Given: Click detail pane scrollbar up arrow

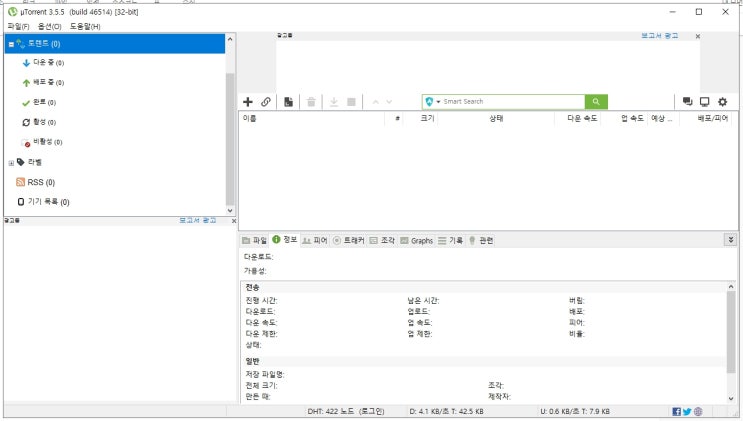Looking at the screenshot, I should pyautogui.click(x=731, y=286).
